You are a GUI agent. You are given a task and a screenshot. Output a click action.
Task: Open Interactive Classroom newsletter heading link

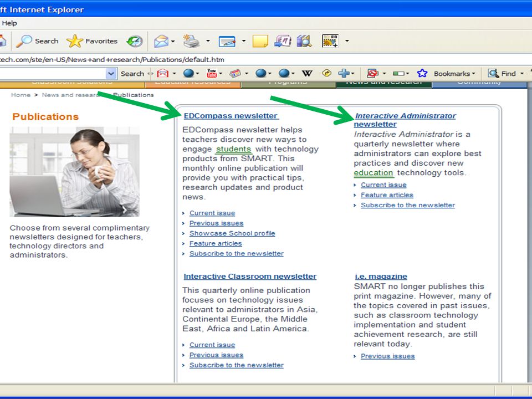(250, 276)
